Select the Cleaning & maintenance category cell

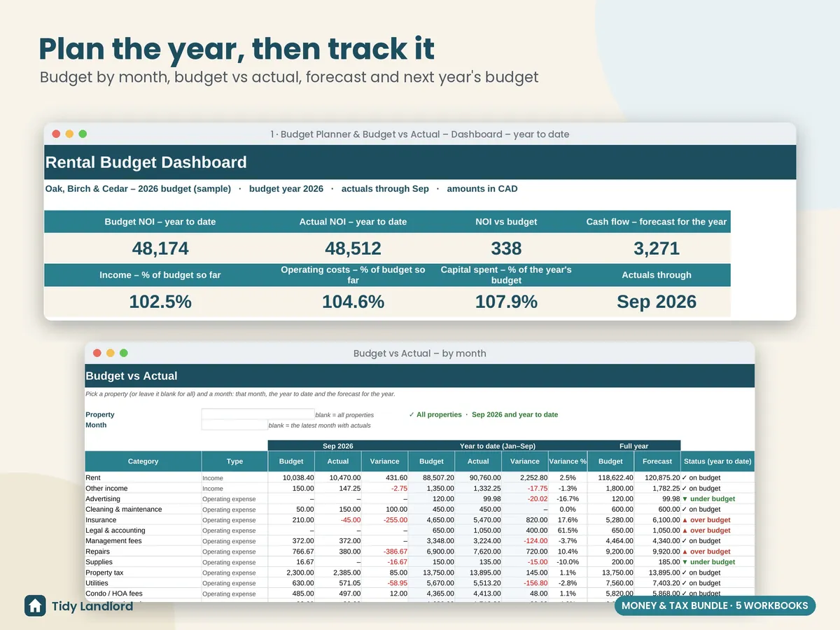pos(143,509)
